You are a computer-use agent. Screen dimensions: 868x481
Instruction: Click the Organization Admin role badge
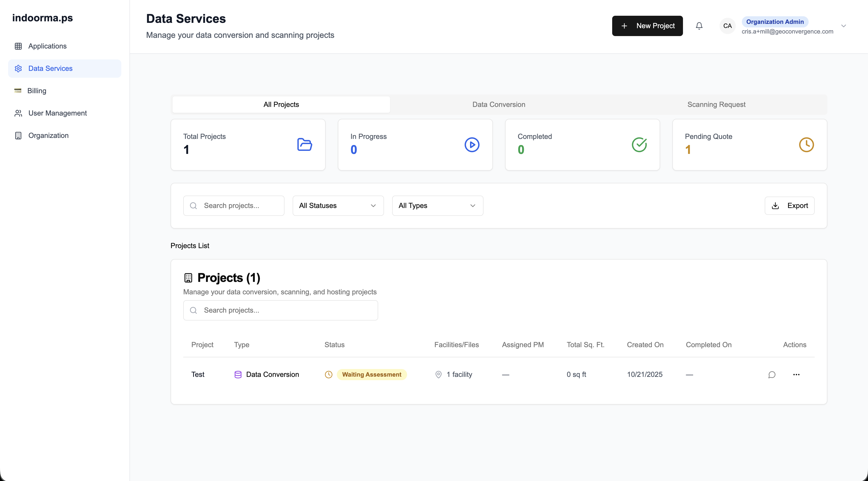(x=775, y=22)
